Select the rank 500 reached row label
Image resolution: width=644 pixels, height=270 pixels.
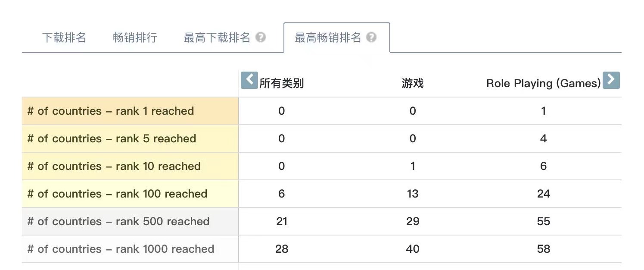(130, 221)
